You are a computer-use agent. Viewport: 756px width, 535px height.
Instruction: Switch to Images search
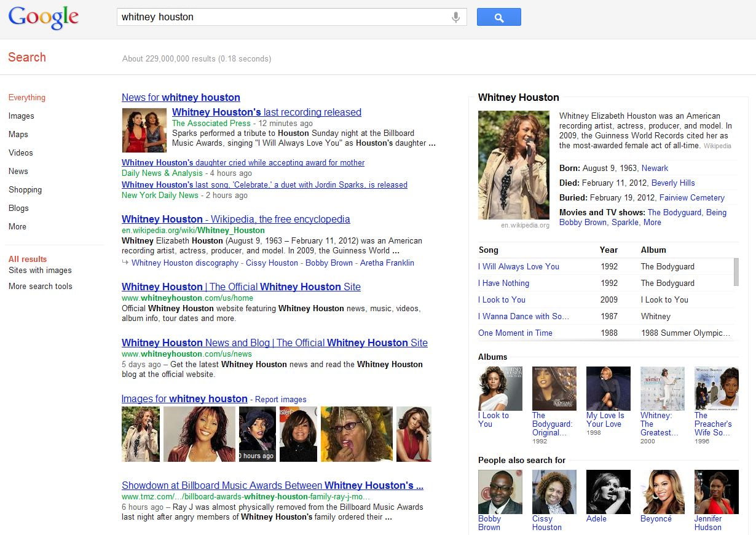22,116
